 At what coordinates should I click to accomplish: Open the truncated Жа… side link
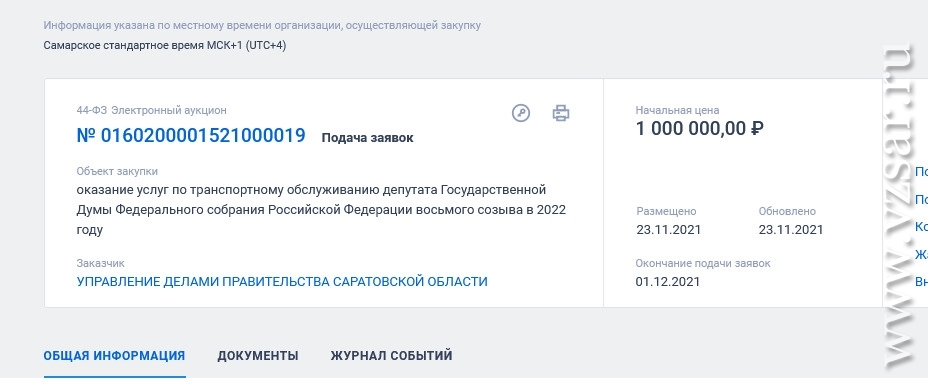(921, 254)
